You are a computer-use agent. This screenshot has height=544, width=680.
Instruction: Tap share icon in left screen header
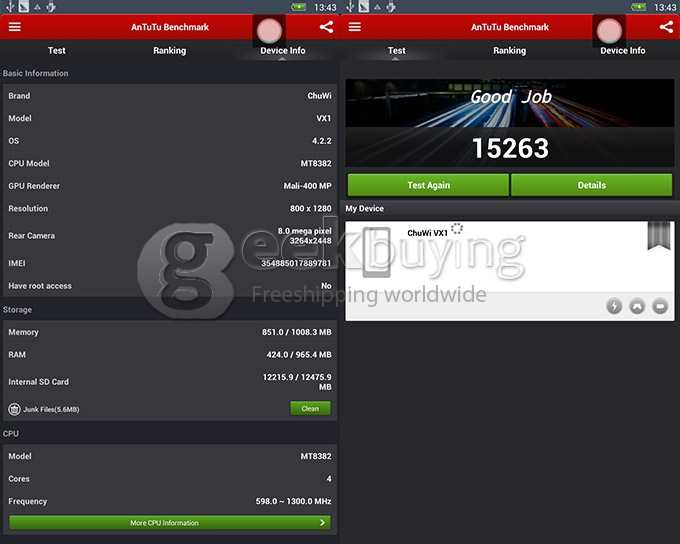coord(327,27)
